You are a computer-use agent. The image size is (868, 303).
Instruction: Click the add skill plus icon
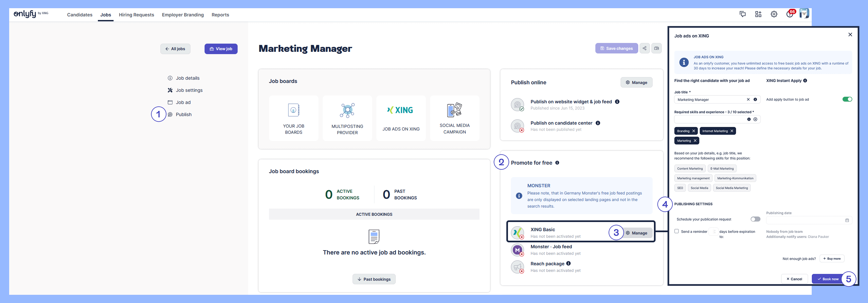[x=755, y=119]
